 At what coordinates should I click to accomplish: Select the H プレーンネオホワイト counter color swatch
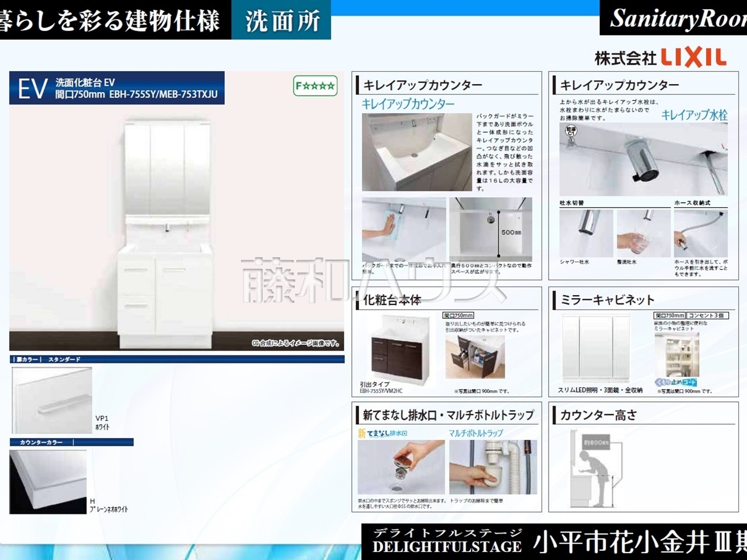48,482
